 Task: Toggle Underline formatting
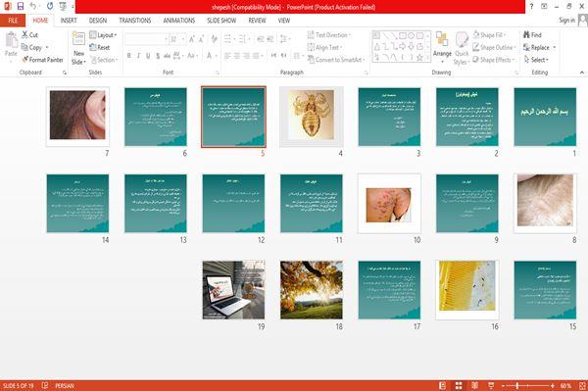point(148,56)
